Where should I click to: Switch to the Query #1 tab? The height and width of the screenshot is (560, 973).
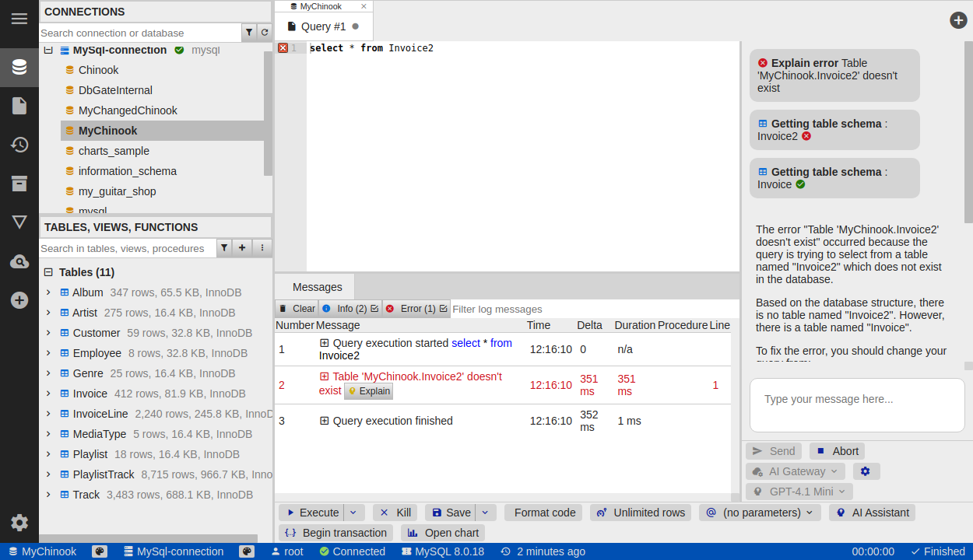coord(323,26)
